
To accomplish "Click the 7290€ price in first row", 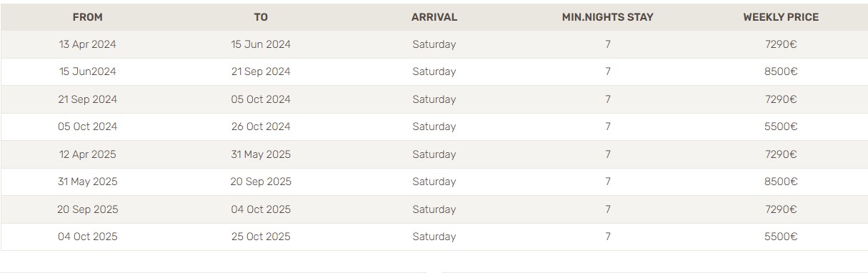I will coord(781,44).
